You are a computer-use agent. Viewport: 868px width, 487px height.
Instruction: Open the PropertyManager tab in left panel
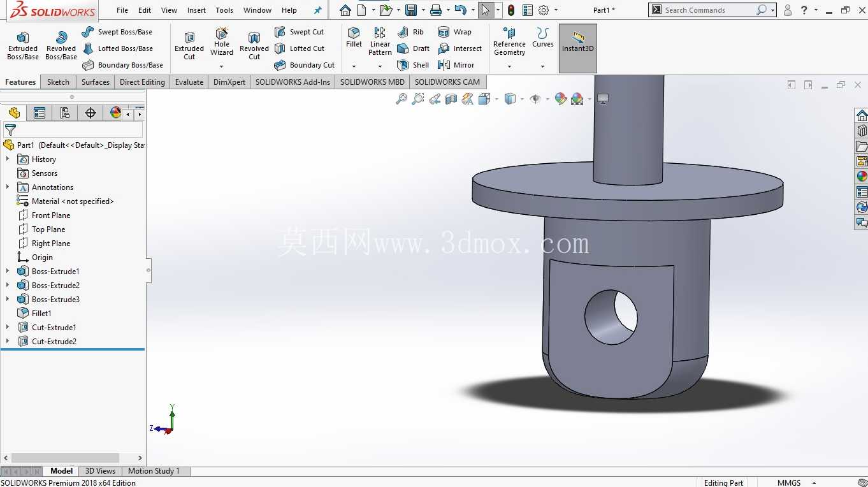tap(40, 113)
